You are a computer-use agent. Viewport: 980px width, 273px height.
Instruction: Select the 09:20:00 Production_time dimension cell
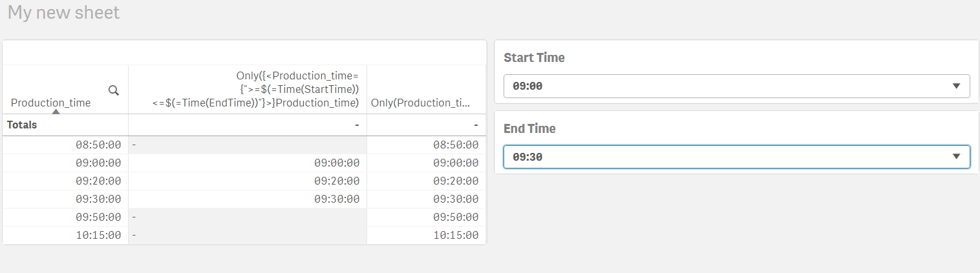[98, 181]
